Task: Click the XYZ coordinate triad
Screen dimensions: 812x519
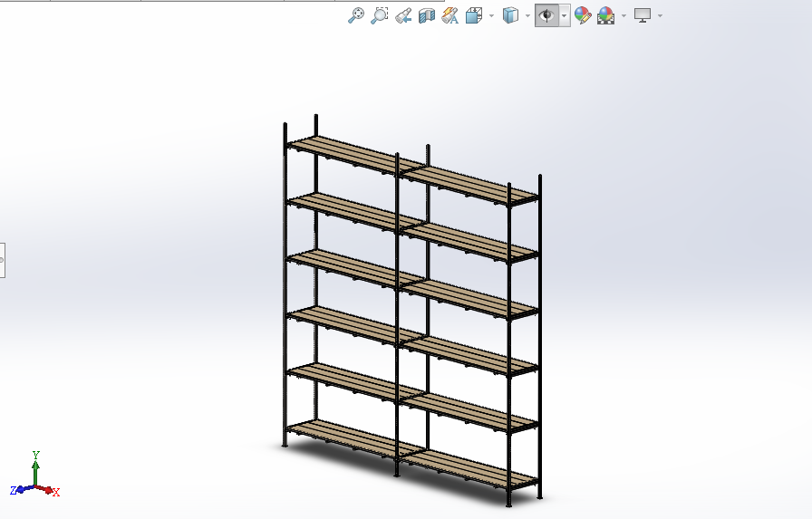Action: [x=34, y=474]
